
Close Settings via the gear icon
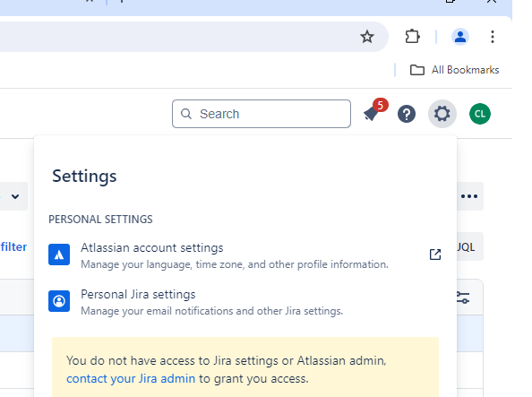pyautogui.click(x=442, y=114)
